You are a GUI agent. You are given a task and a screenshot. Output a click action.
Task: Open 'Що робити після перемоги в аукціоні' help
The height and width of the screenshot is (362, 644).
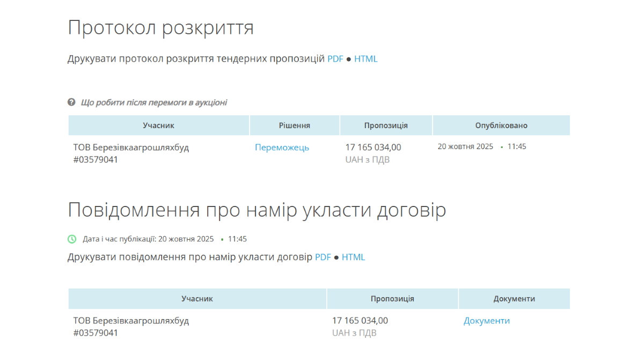pyautogui.click(x=153, y=102)
